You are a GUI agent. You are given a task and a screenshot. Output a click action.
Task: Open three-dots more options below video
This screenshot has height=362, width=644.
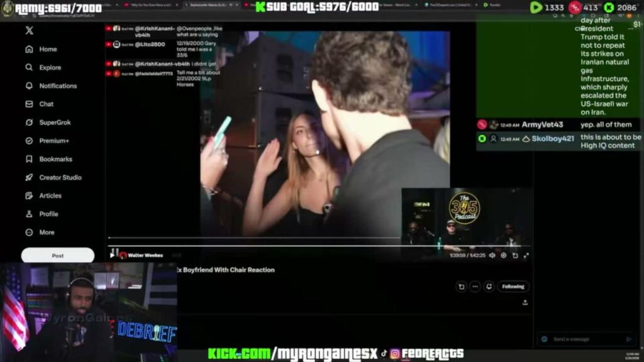pos(475,287)
